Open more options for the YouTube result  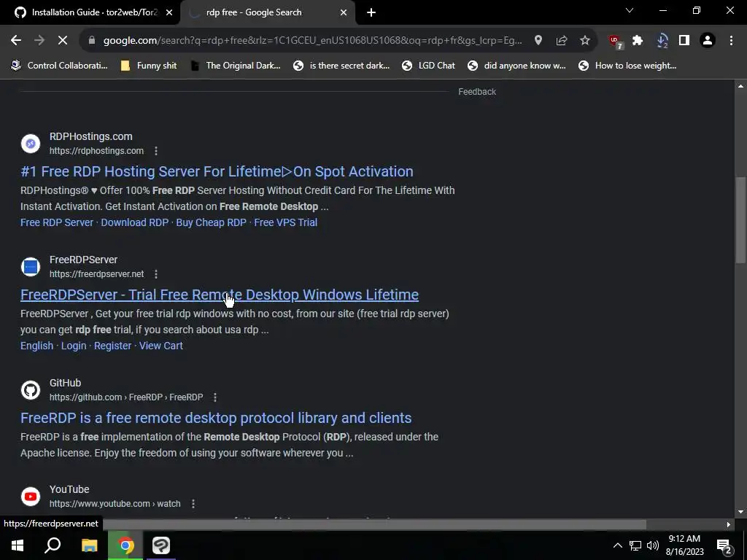(193, 504)
